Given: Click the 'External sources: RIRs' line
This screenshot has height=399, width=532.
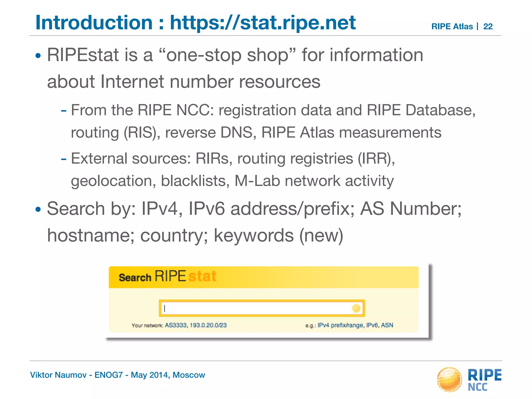Looking at the screenshot, I should click(x=232, y=158).
